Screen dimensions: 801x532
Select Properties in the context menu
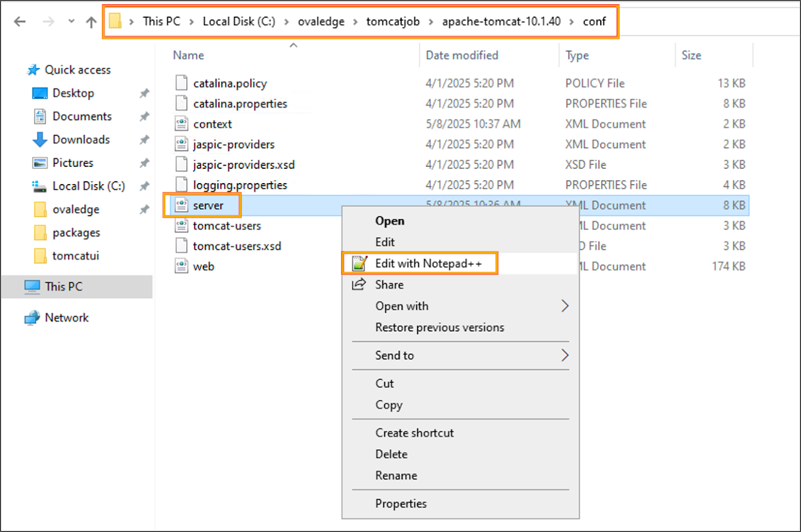point(400,503)
